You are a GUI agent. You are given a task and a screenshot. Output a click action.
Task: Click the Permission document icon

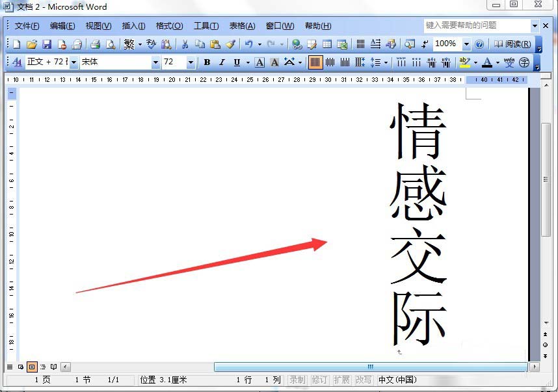pyautogui.click(x=62, y=44)
